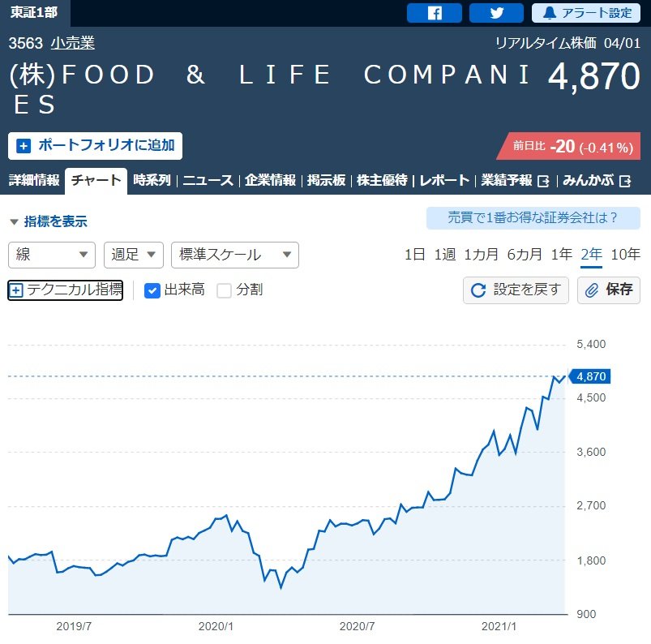Open the 週足 interval dropdown

click(134, 255)
